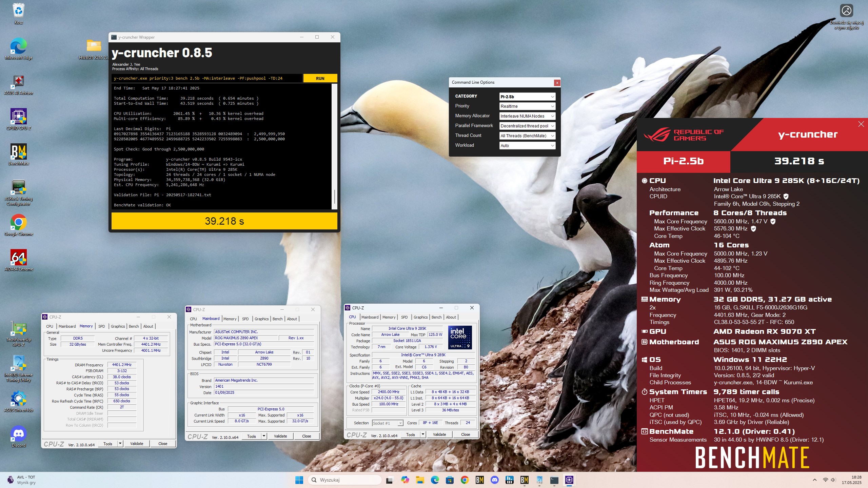Open Mainboard tab in CPU-Z CPU window

tap(370, 317)
